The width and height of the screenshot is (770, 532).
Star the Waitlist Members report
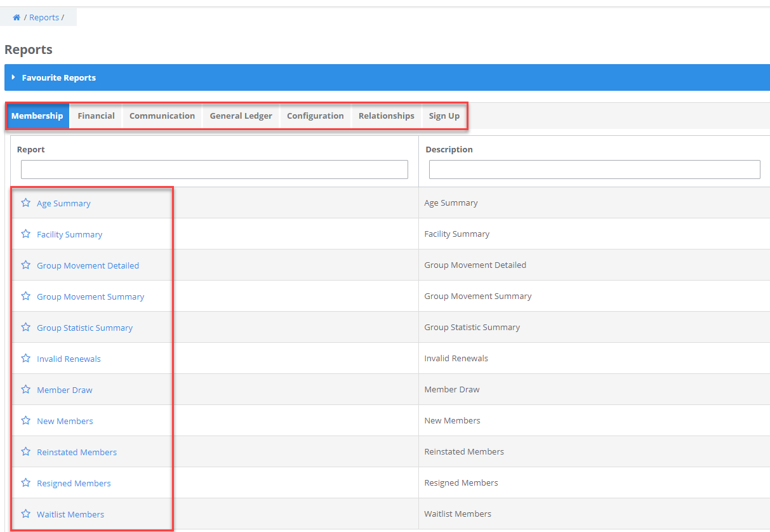(x=25, y=514)
